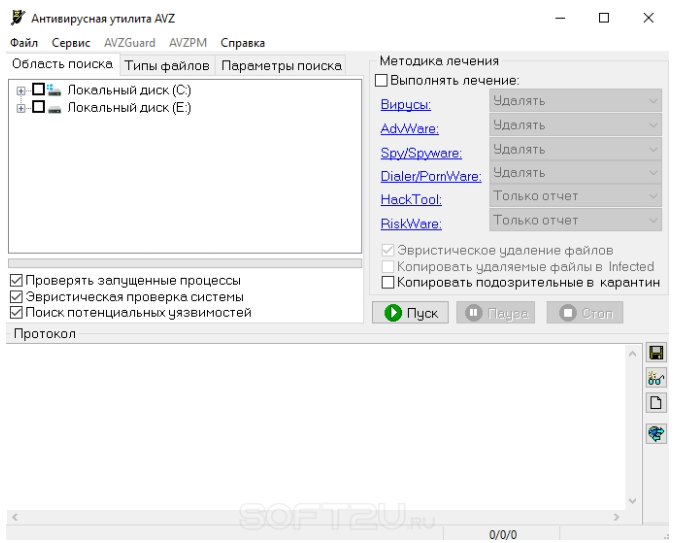Clear protocol with blank page icon
The width and height of the screenshot is (674, 543).
656,403
